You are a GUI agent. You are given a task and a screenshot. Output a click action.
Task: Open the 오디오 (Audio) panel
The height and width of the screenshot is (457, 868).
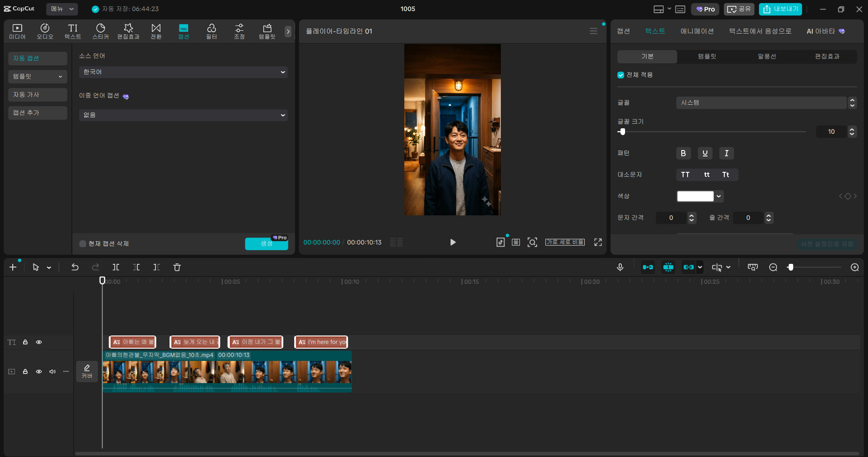click(x=45, y=31)
